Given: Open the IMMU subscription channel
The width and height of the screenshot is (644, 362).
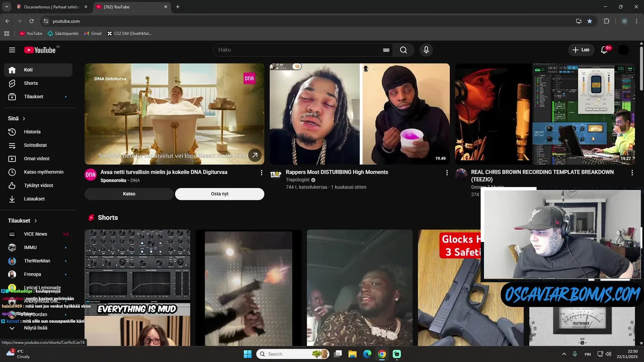Looking at the screenshot, I should (38, 247).
